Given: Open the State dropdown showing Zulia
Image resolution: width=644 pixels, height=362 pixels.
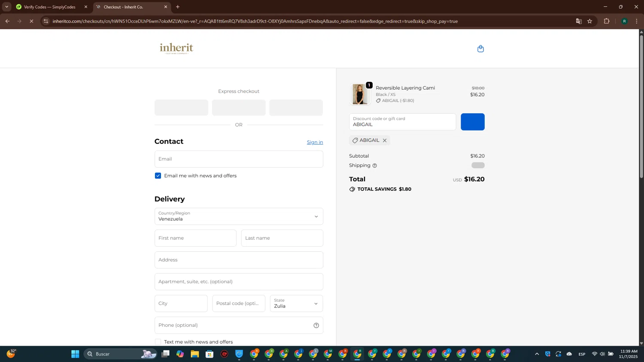Looking at the screenshot, I should 296,304.
